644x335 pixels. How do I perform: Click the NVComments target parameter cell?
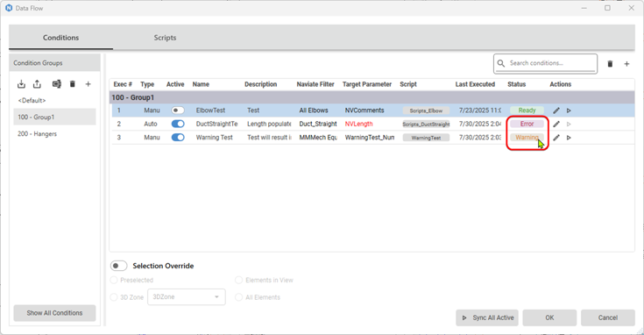click(364, 110)
